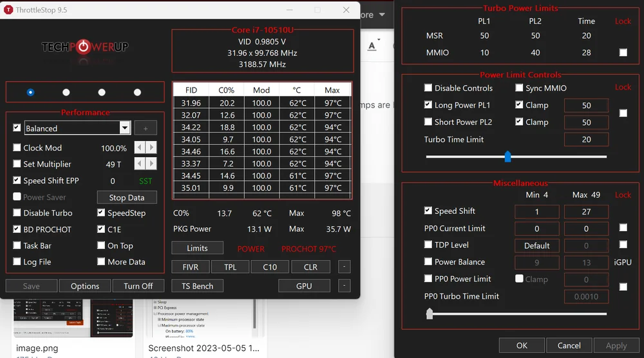
Task: Enable the Task Bar checkbox
Action: tap(17, 245)
